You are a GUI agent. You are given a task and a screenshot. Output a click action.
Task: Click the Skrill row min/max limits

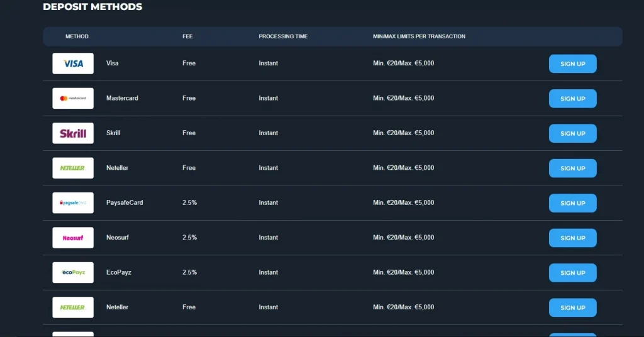pos(403,133)
